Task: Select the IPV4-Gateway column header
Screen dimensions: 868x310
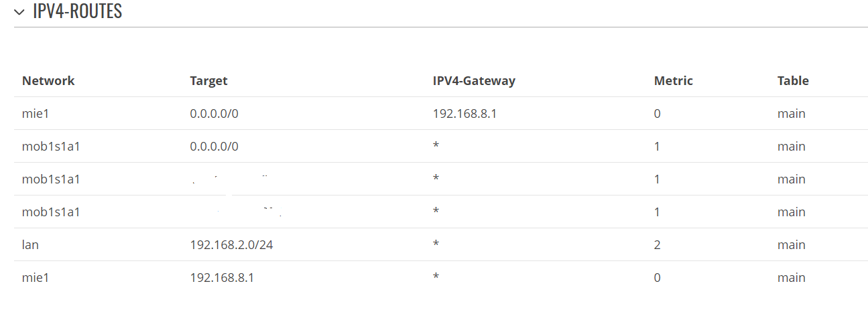Action: [474, 80]
